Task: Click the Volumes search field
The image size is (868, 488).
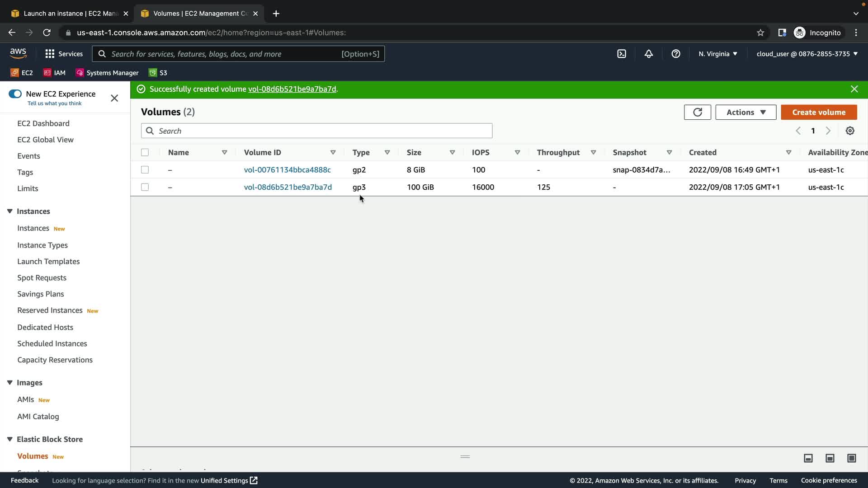Action: click(316, 131)
